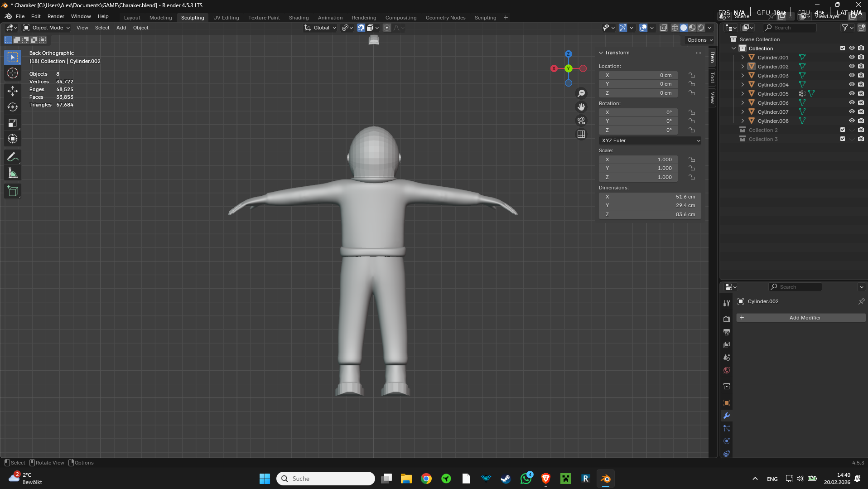Disable Cylinder.003 in renders (camera icon)
This screenshot has height=489, width=868.
pyautogui.click(x=861, y=76)
